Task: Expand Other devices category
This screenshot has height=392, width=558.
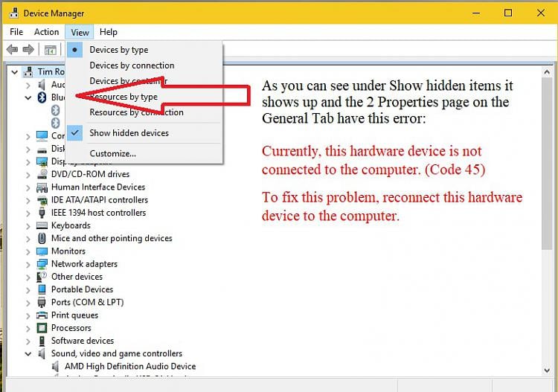Action: (28, 277)
